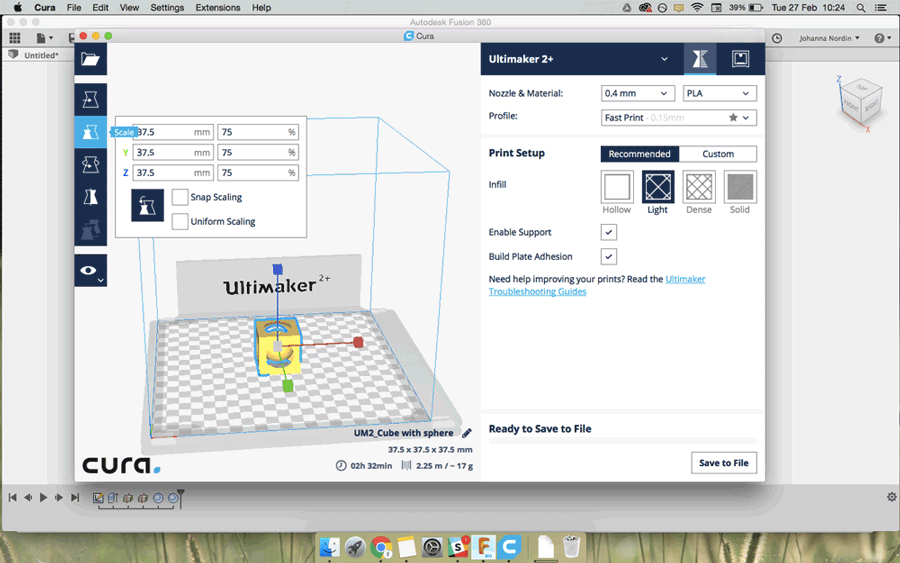Open Fusion 360 help question-mark dropdown
900x563 pixels.
[883, 38]
